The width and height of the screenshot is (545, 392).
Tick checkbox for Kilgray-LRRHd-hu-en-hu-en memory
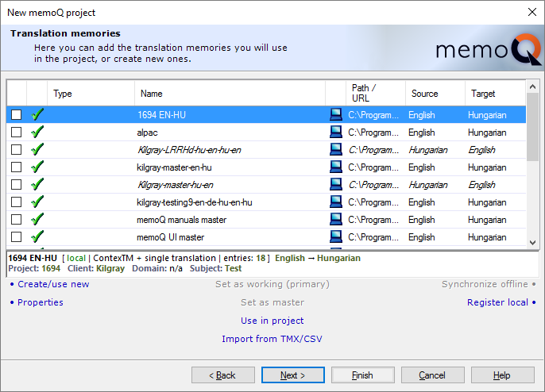[17, 150]
